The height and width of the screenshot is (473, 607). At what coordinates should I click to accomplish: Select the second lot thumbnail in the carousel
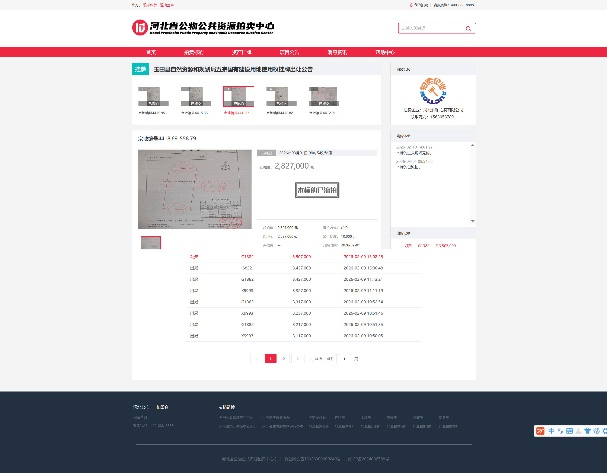point(196,96)
